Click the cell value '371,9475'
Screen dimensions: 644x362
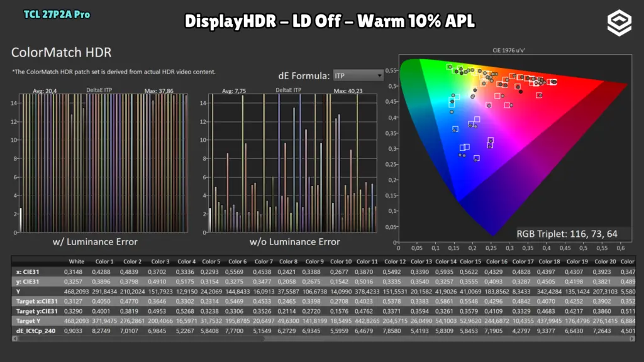(x=104, y=321)
